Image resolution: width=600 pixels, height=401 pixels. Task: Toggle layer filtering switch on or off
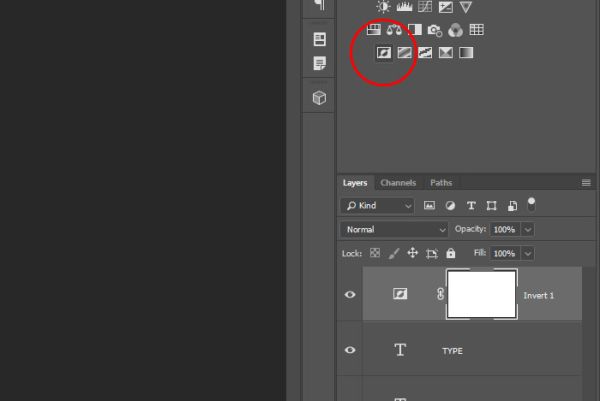tap(531, 205)
